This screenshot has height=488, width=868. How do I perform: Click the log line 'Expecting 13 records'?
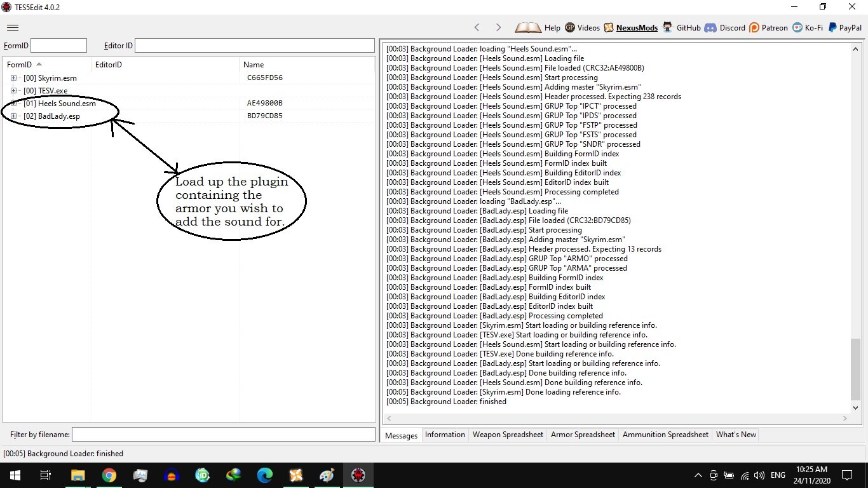[524, 249]
